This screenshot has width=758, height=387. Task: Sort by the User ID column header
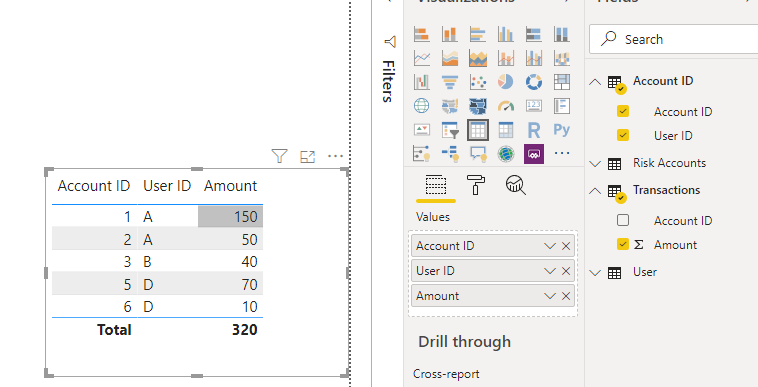(x=167, y=186)
